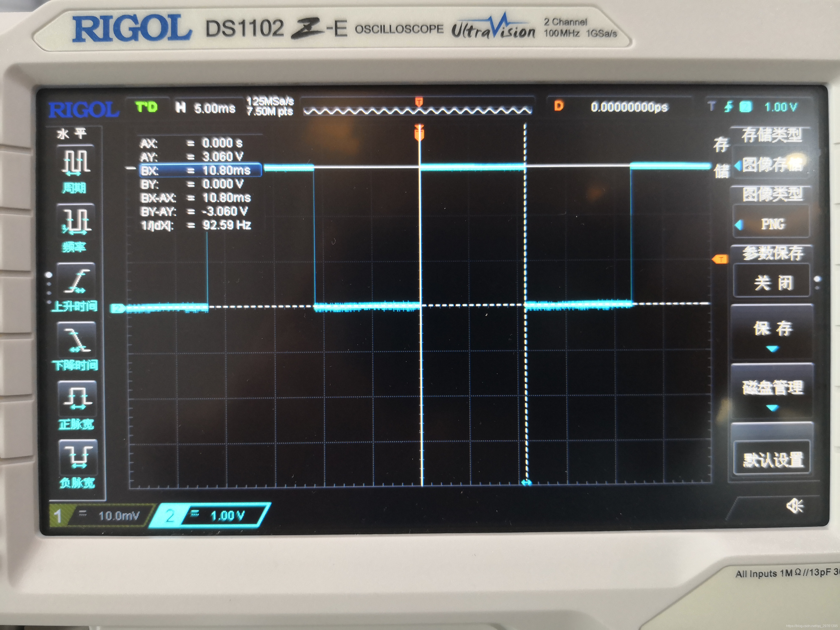Select the highlighted BX cursor readout row
The image size is (840, 630).
click(x=200, y=170)
